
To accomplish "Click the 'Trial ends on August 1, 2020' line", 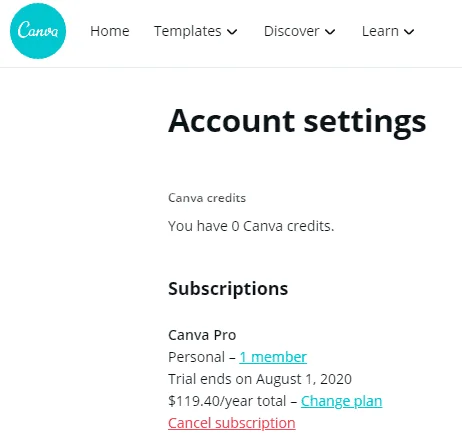I will 260,379.
